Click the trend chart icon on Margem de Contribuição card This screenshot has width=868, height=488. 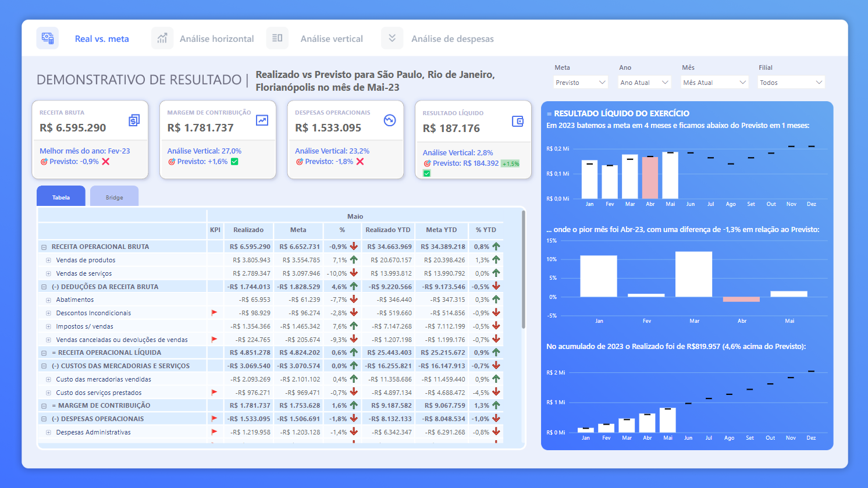pyautogui.click(x=262, y=120)
